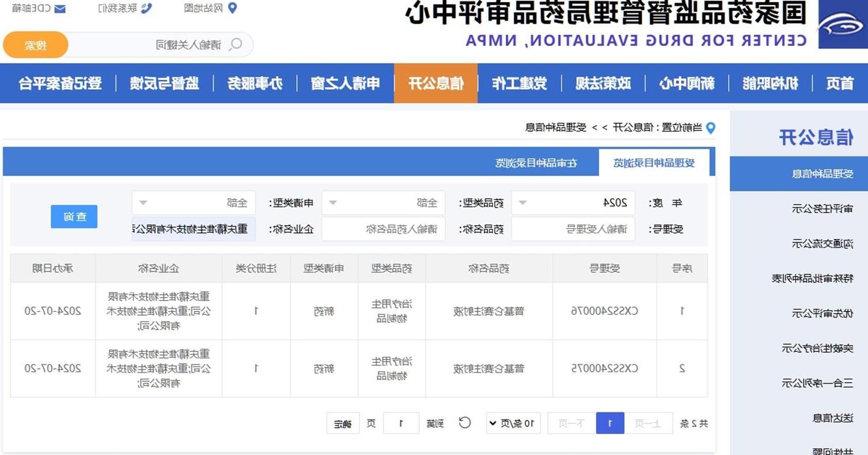The image size is (868, 455).
Task: Click the magnifier icon in the keyword search box
Action: pyautogui.click(x=236, y=45)
